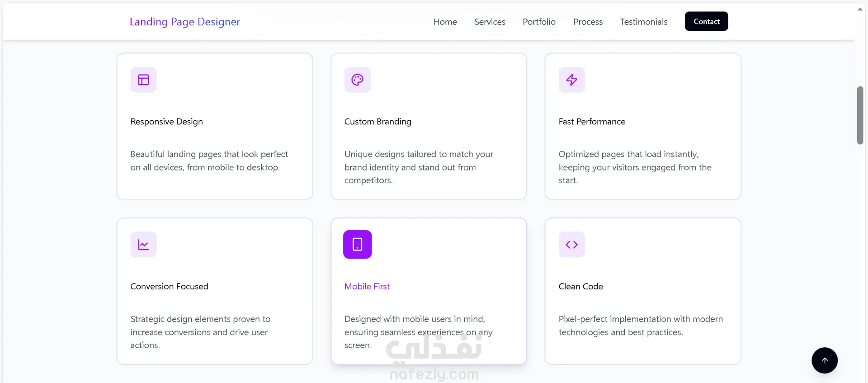Open the Process nav link
868x383 pixels.
pos(588,22)
